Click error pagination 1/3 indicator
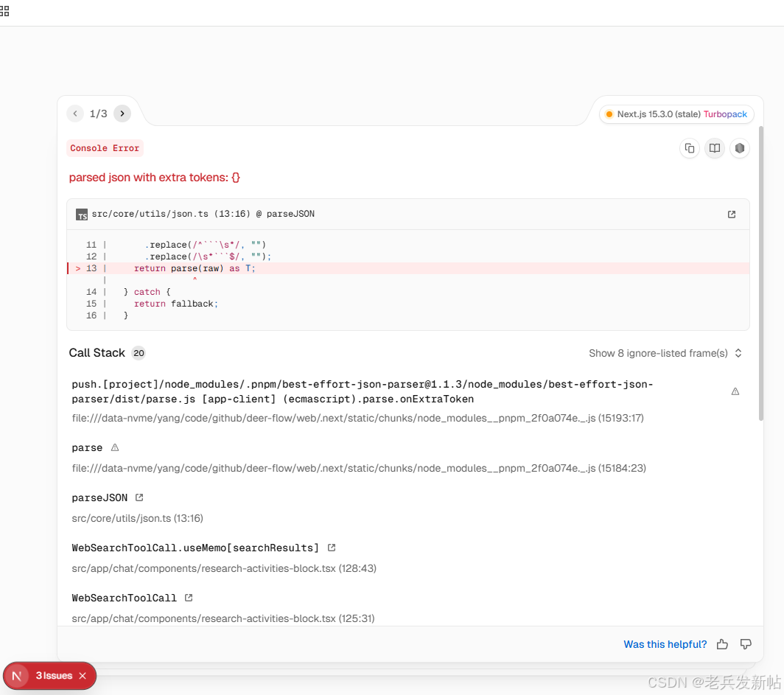The height and width of the screenshot is (695, 784). pos(99,113)
